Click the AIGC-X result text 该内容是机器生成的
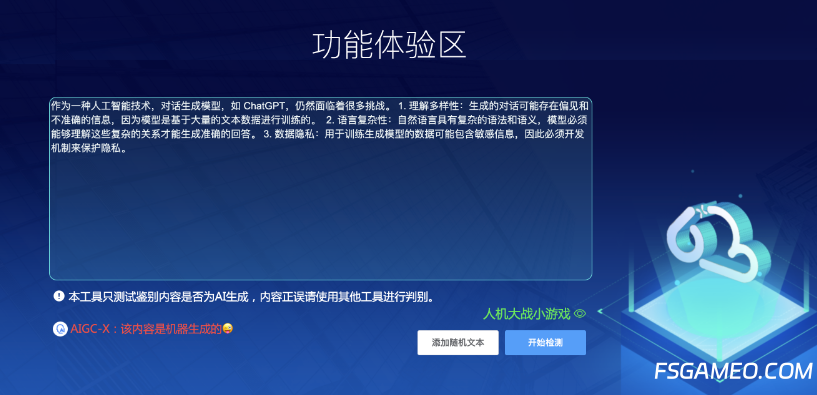 171,329
